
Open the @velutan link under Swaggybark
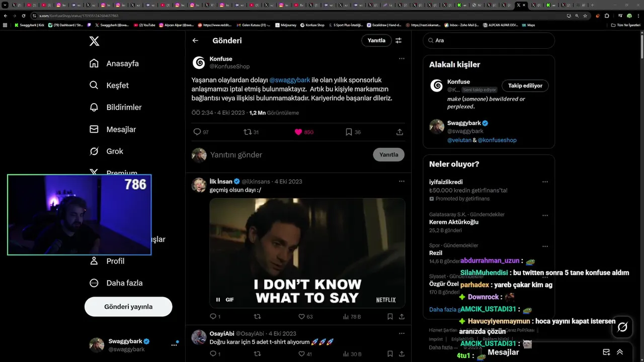point(459,140)
